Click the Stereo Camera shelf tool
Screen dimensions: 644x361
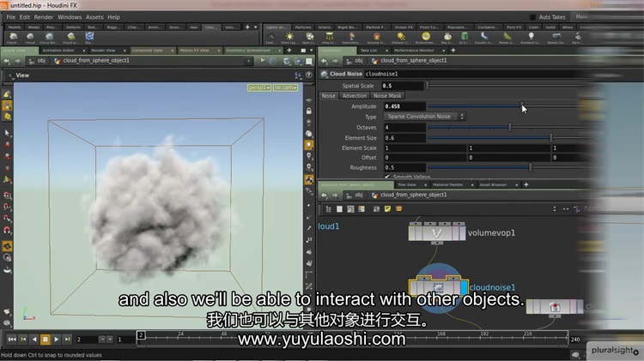click(x=556, y=37)
